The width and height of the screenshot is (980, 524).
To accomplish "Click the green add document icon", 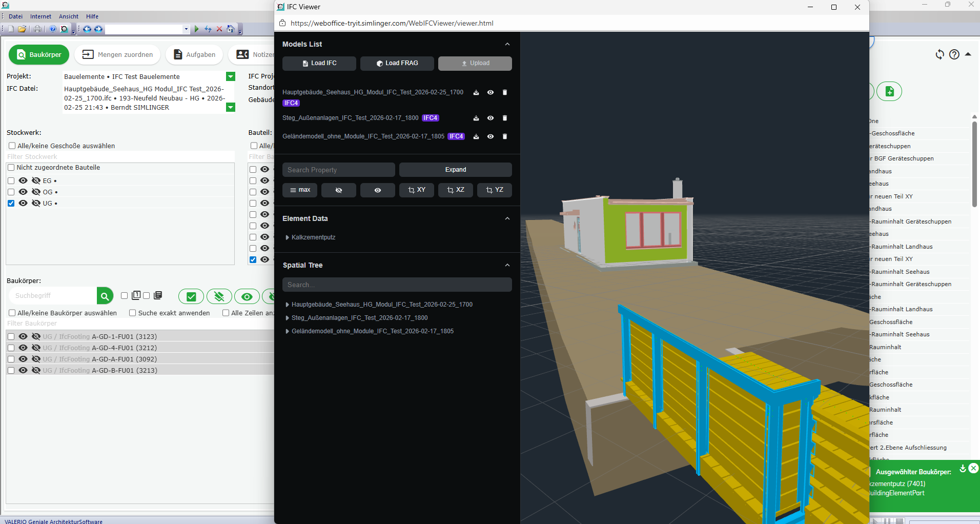I will coord(889,92).
